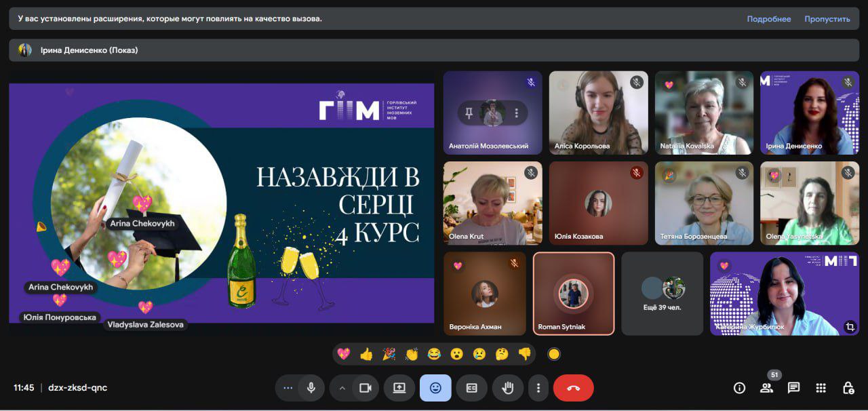This screenshot has width=868, height=411.
Task: Send the sparkling heart reaction
Action: tap(344, 354)
